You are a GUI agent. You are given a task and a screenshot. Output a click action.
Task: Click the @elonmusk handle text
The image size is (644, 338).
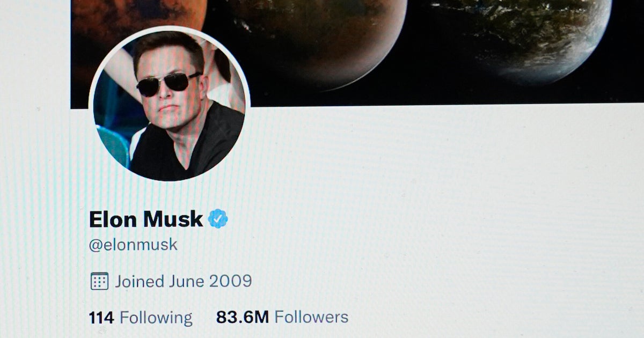click(133, 245)
